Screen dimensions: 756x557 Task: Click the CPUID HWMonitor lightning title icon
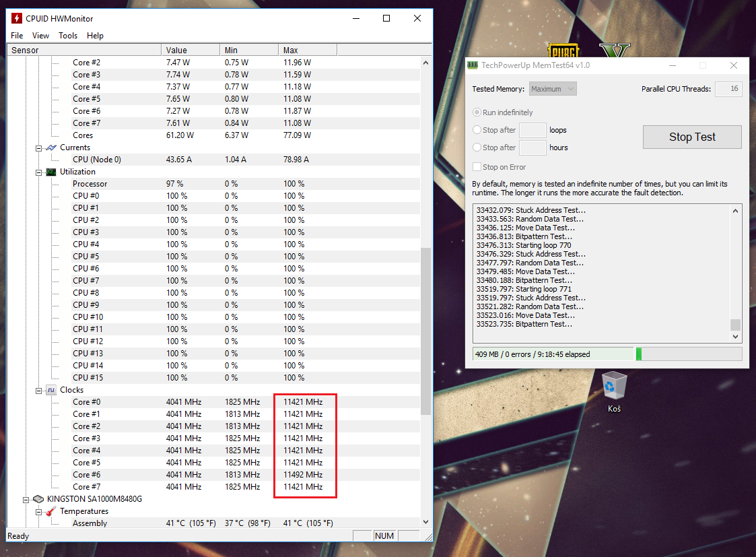[x=17, y=18]
